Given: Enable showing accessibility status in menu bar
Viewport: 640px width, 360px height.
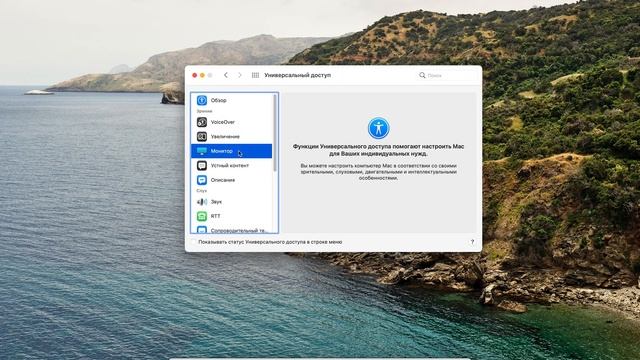Looking at the screenshot, I should pos(193,242).
